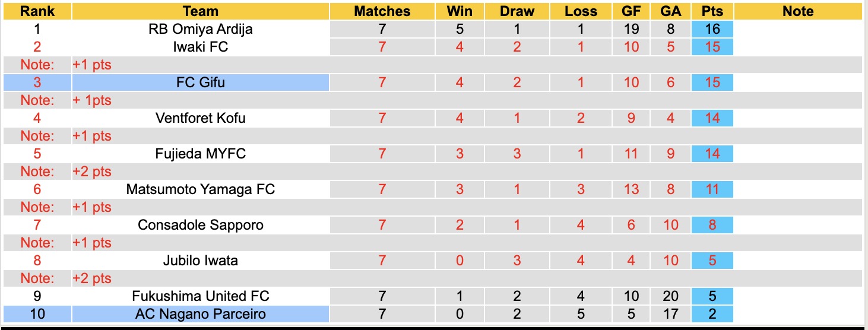The width and height of the screenshot is (868, 330).
Task: Click Fukushima United FC team name
Action: coord(201,296)
